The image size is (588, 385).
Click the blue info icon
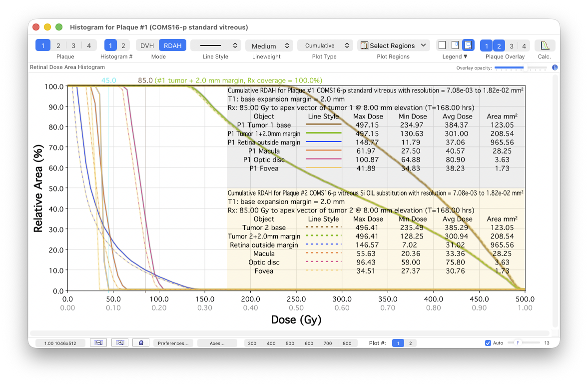(x=555, y=67)
